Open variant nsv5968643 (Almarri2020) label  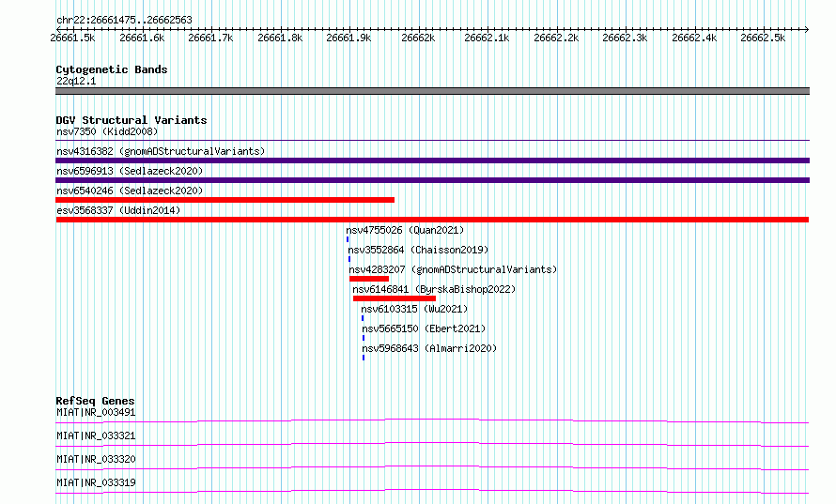[x=429, y=348]
